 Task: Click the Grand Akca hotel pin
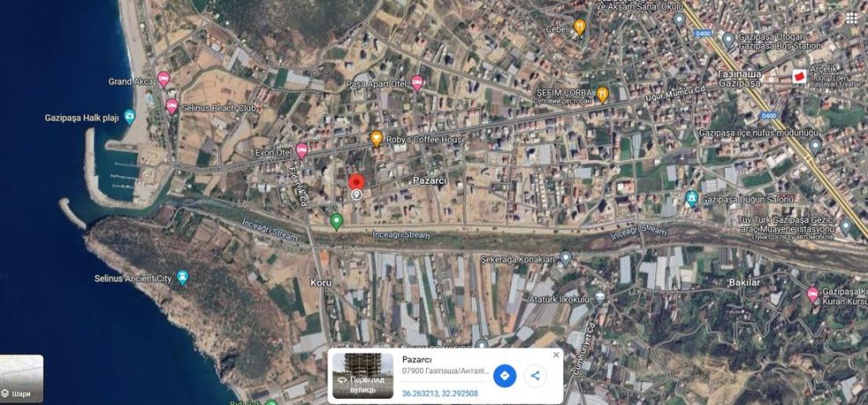[x=164, y=79]
